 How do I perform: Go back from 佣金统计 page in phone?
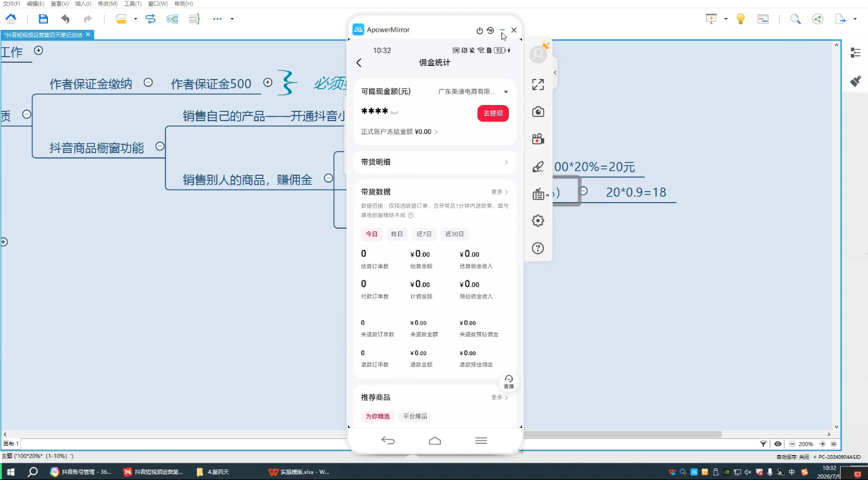point(358,63)
